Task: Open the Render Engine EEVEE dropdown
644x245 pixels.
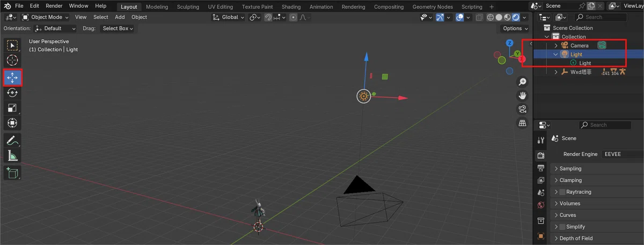Action: pos(622,154)
